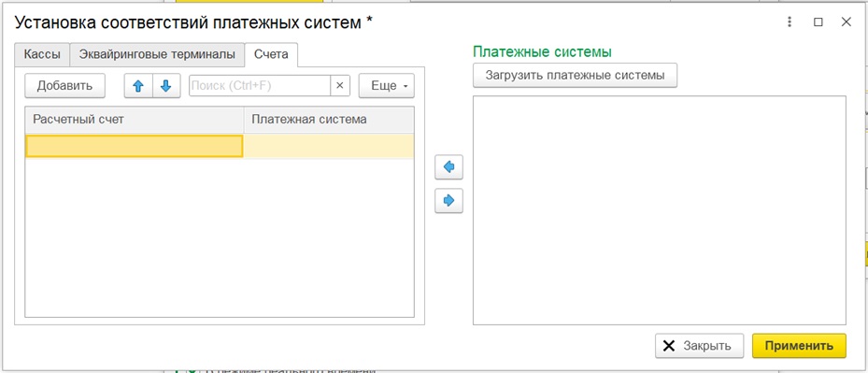Clear the search field with X
The image size is (868, 373).
tap(340, 86)
